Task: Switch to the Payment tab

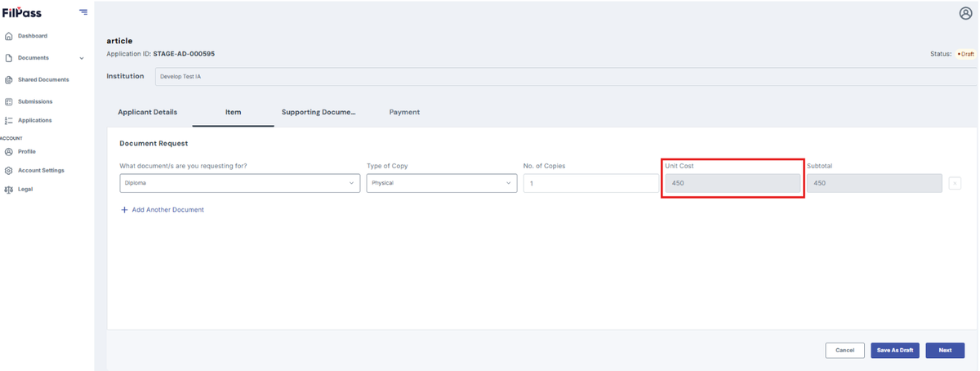Action: click(404, 112)
